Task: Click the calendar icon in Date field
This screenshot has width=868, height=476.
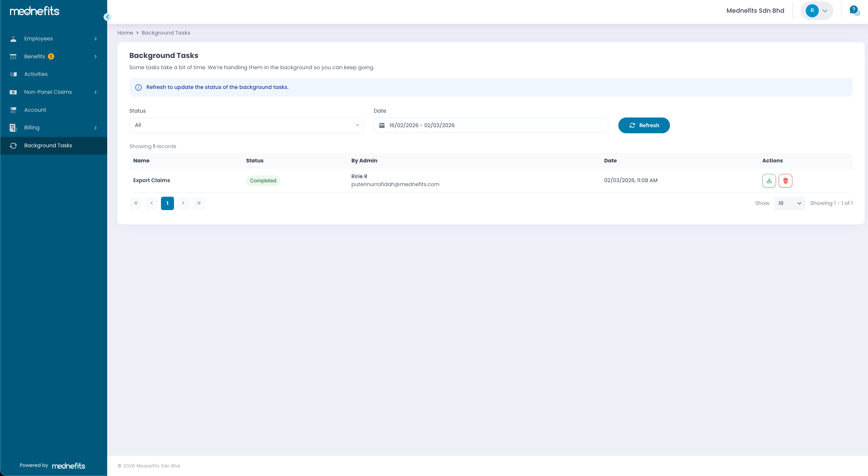Action: coord(382,125)
